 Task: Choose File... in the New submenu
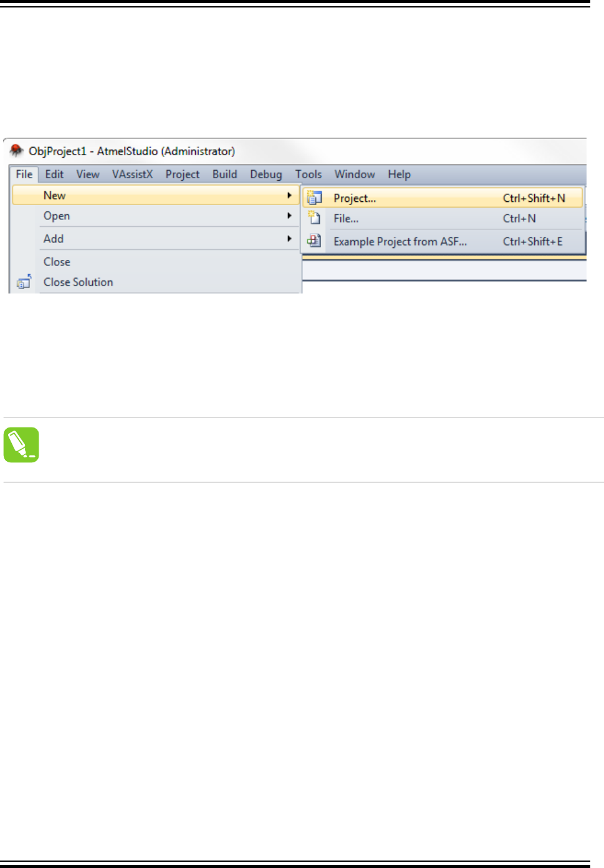pyautogui.click(x=443, y=219)
